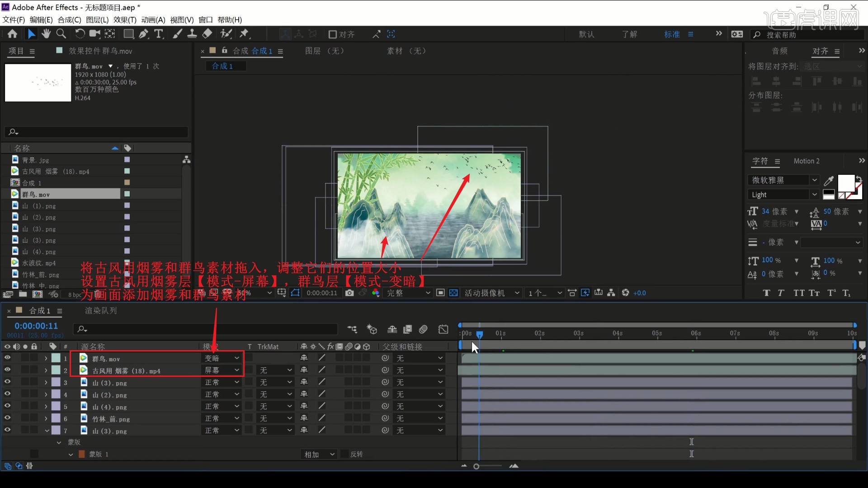Open the resolution dropdown 完整
The height and width of the screenshot is (488, 868).
pyautogui.click(x=408, y=293)
